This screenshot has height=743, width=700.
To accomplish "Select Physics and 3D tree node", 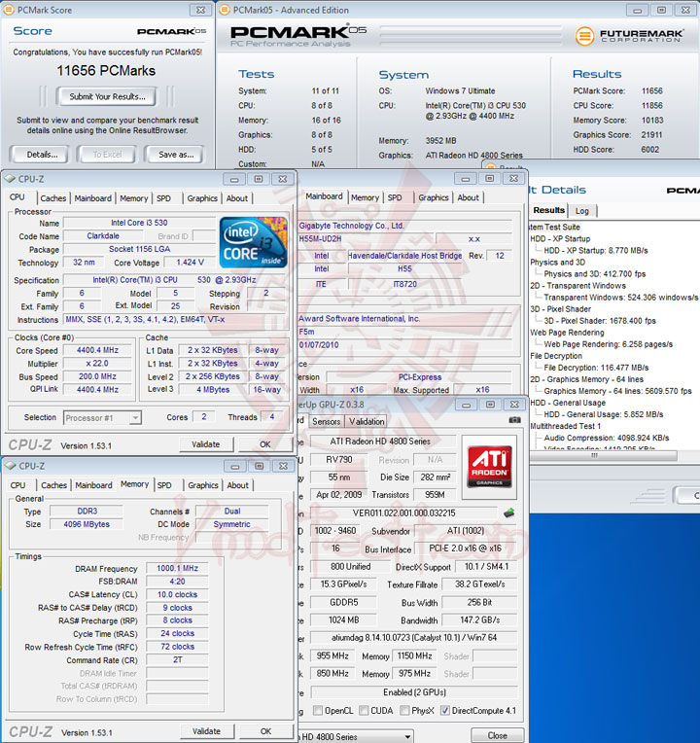I will tap(557, 262).
